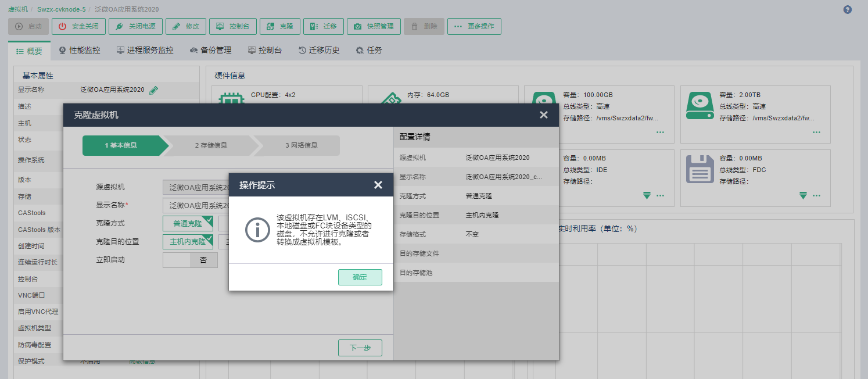This screenshot has width=868, height=379.
Task: Switch to the 性能监控 tab
Action: pyautogui.click(x=79, y=51)
